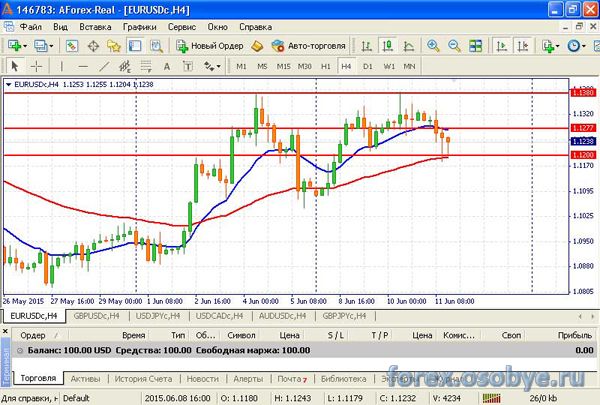Image resolution: width=600 pixels, height=405 pixels.
Task: Select the 1.1380 red price level label
Action: [583, 93]
